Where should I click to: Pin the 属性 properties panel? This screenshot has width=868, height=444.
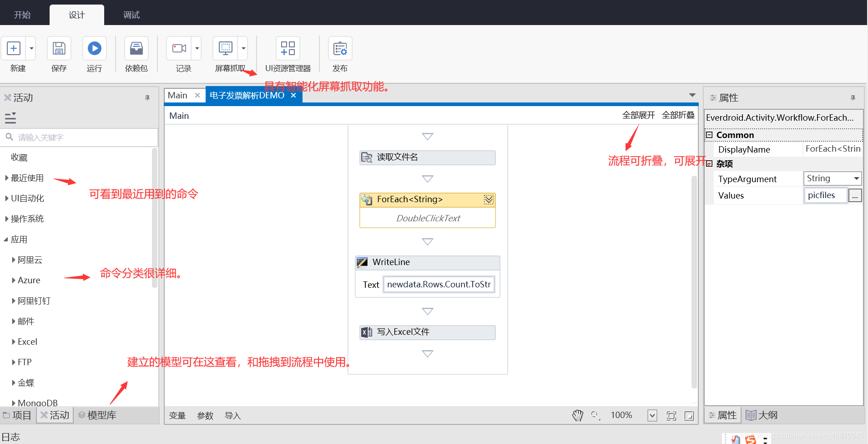(x=853, y=97)
